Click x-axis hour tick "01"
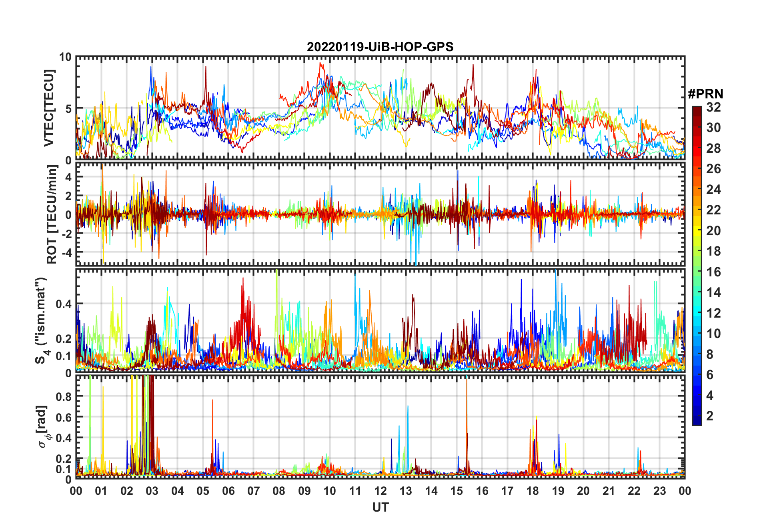The image size is (761, 532). click(x=101, y=491)
